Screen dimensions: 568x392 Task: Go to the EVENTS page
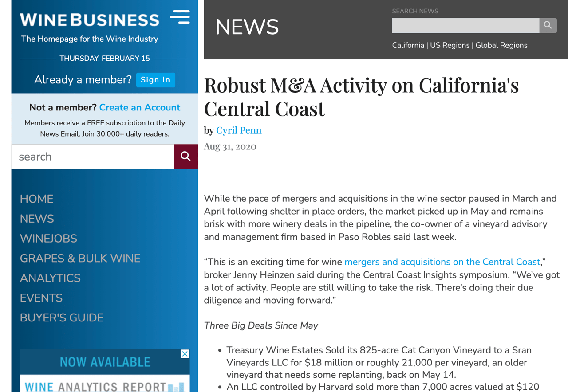click(41, 298)
